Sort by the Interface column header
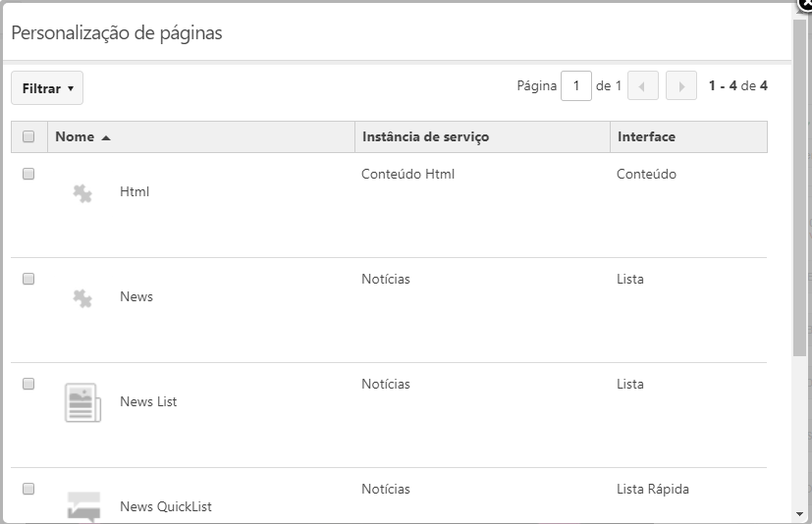The image size is (812, 524). click(x=688, y=136)
